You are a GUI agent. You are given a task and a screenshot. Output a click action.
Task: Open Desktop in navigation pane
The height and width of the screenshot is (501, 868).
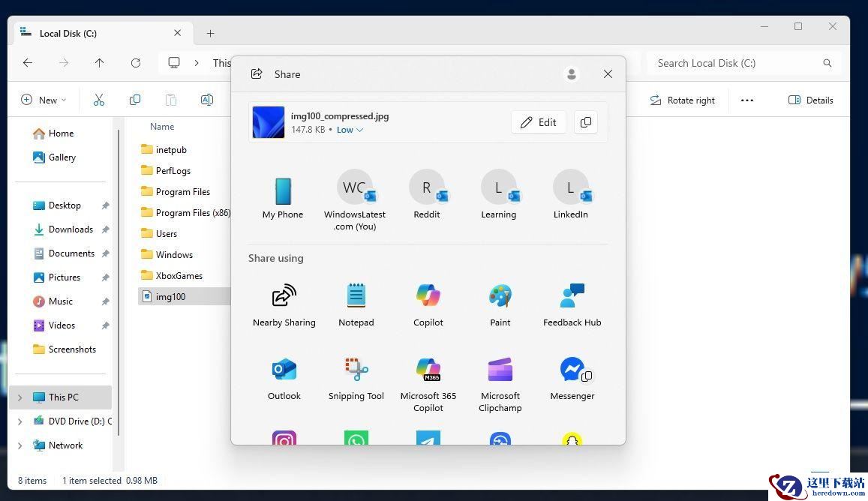57,205
